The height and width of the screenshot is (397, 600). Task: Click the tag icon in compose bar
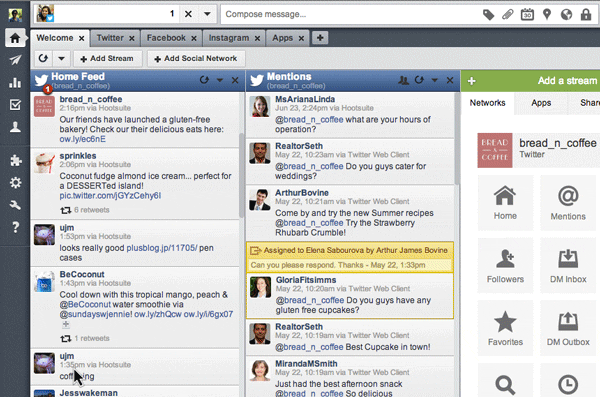488,15
